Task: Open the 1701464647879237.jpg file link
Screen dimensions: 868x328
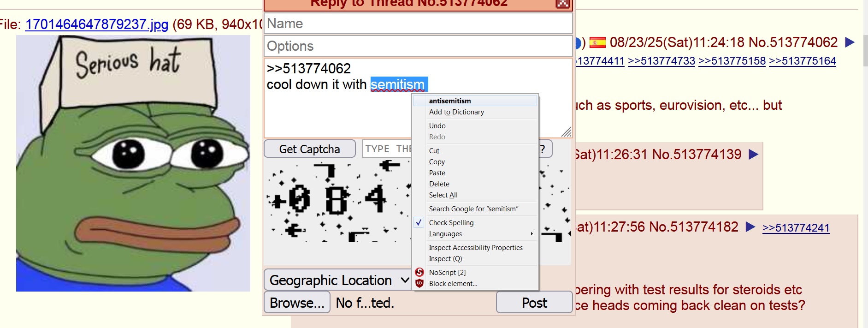Action: point(97,24)
